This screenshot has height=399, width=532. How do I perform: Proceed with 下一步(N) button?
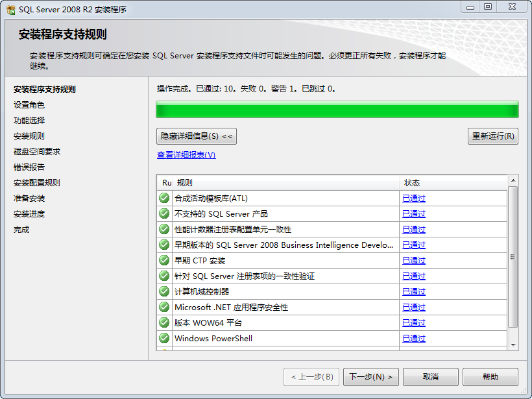371,377
